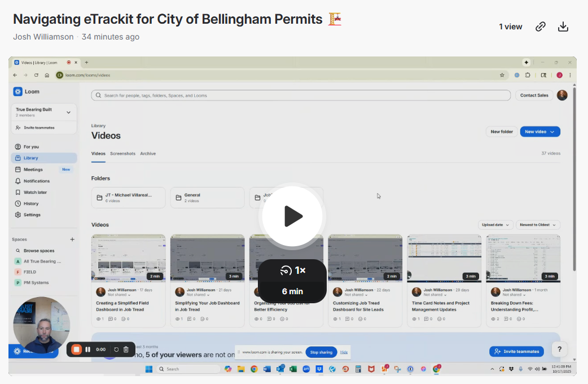Open the Upload date sort dropdown
Image resolution: width=588 pixels, height=384 pixels.
tap(495, 225)
